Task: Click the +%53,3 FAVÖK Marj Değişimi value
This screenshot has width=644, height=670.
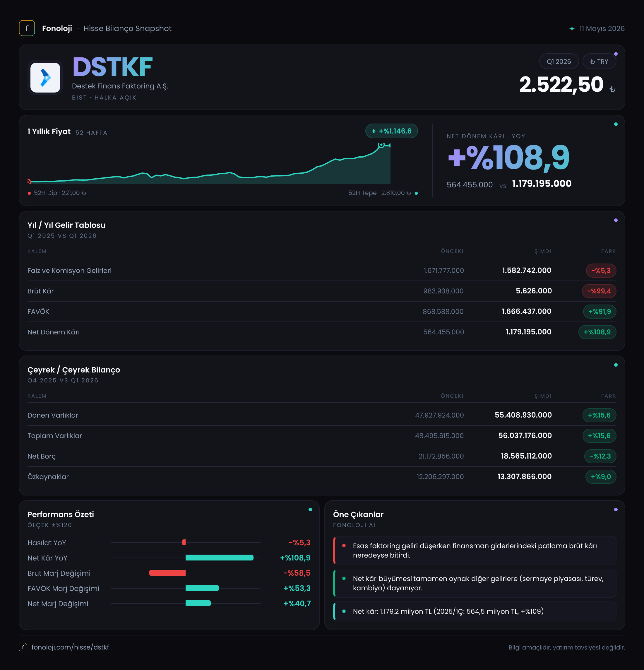Action: (297, 588)
